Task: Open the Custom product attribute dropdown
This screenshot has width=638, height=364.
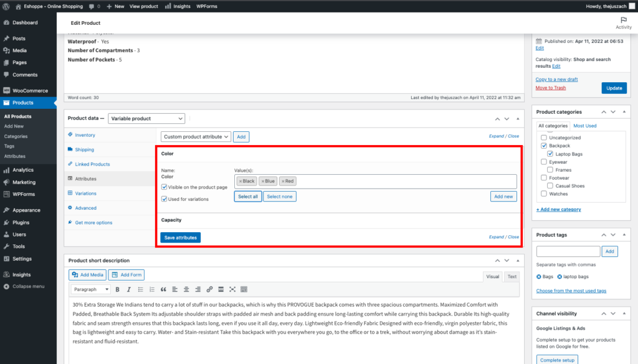Action: click(196, 137)
